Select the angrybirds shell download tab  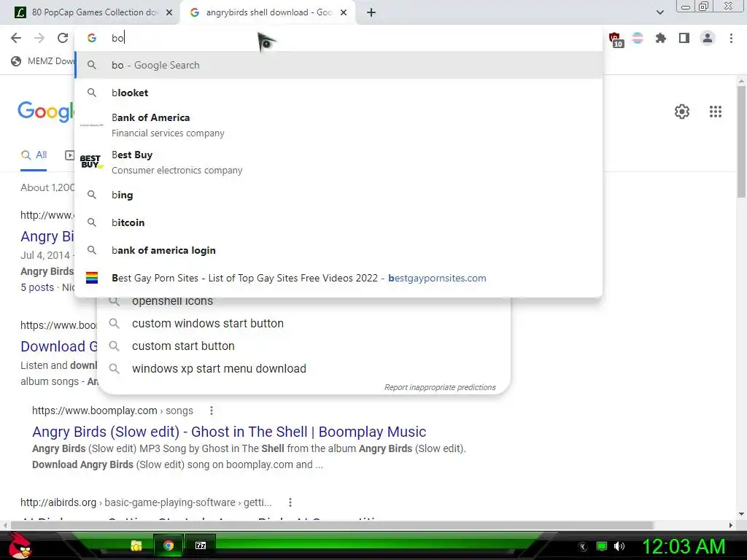[269, 12]
